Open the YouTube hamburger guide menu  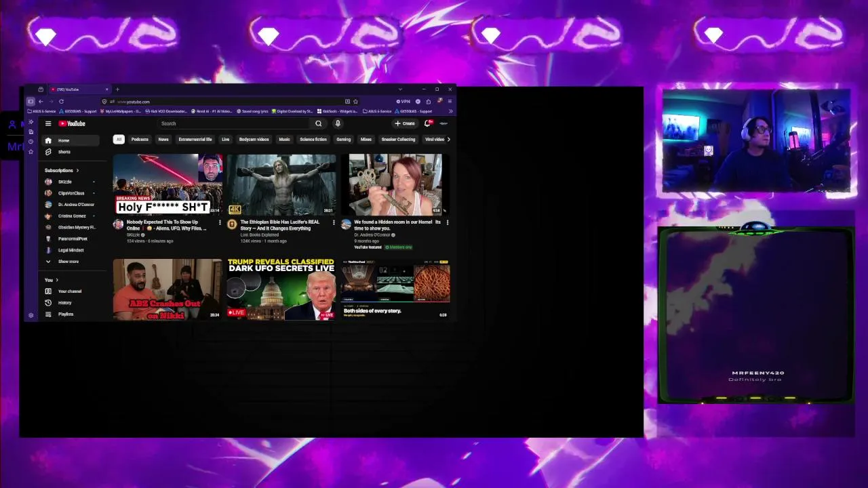coord(48,123)
